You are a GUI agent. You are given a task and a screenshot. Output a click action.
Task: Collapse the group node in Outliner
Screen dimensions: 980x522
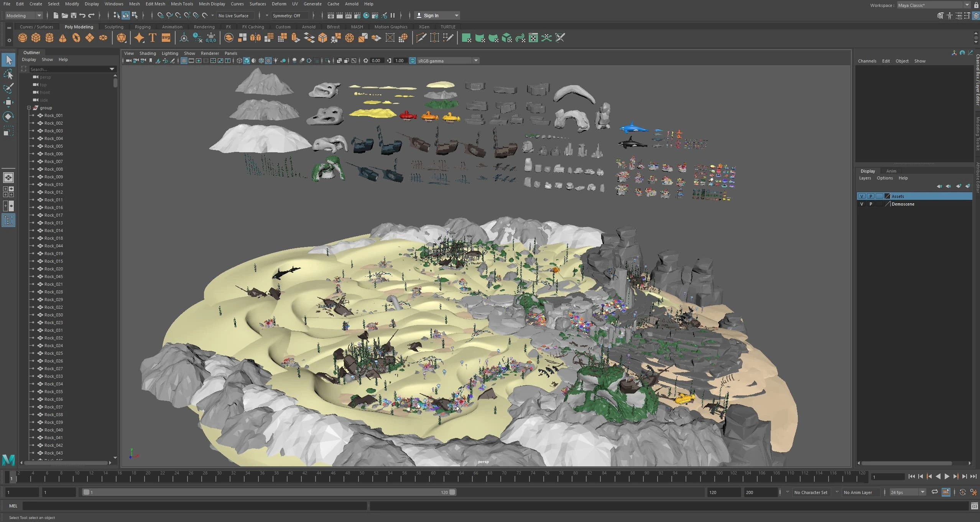pos(29,108)
